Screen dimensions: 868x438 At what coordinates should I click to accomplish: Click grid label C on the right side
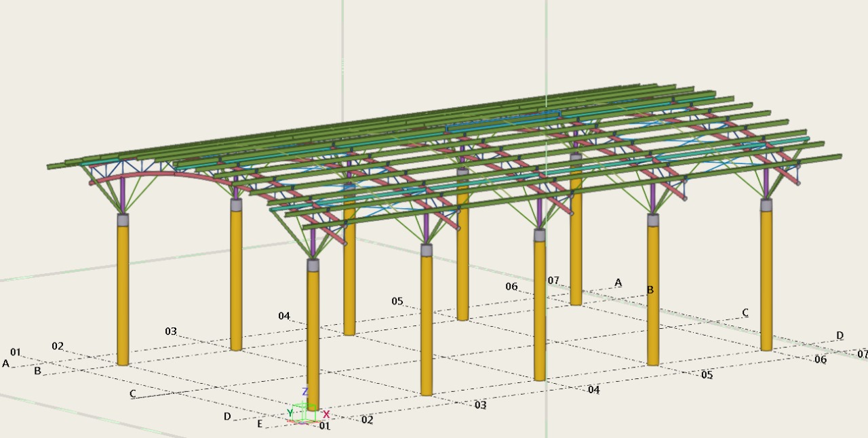click(x=745, y=313)
